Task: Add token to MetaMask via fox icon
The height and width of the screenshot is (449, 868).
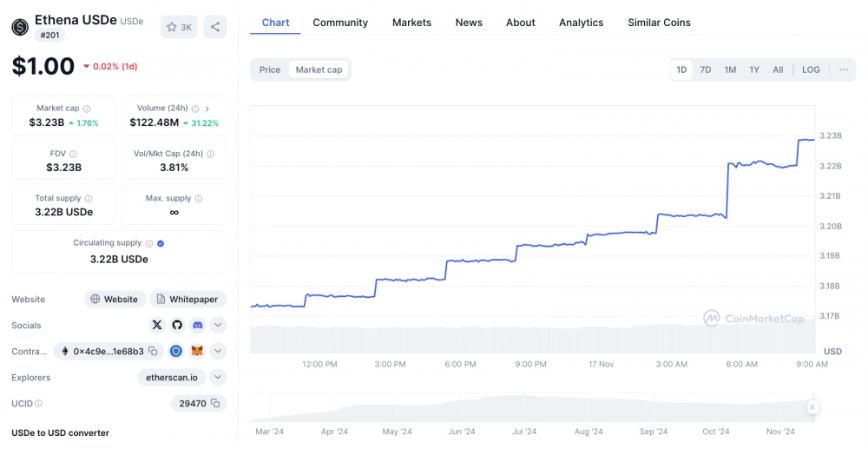Action: tap(197, 351)
